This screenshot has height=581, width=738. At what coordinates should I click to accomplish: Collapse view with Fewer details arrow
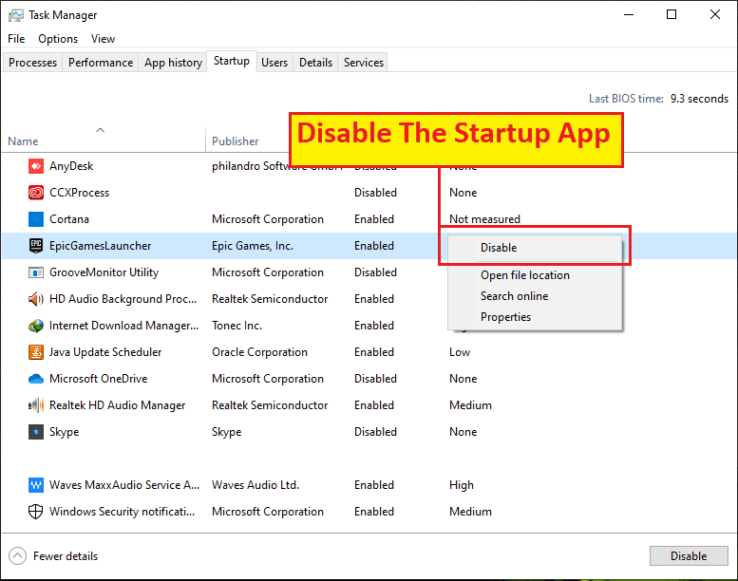point(17,556)
